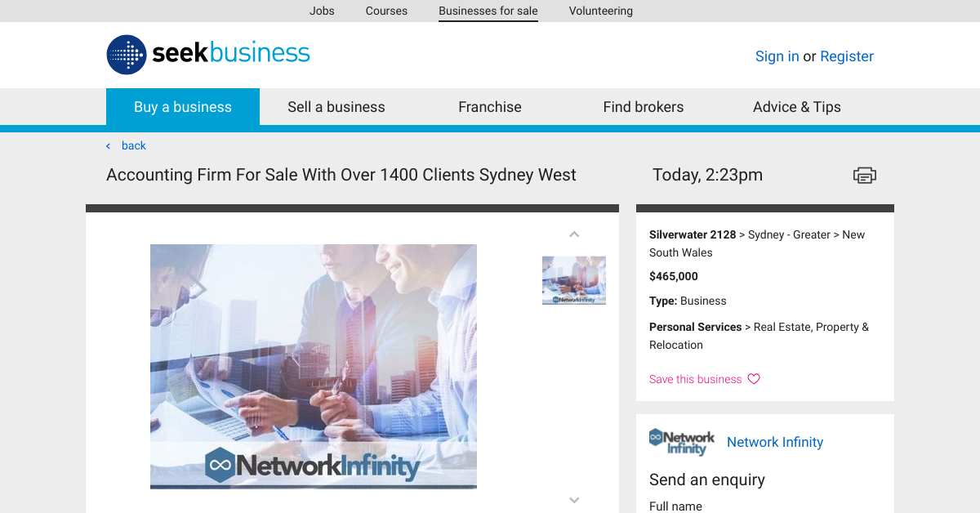
Task: Click the Register link
Action: [x=847, y=56]
